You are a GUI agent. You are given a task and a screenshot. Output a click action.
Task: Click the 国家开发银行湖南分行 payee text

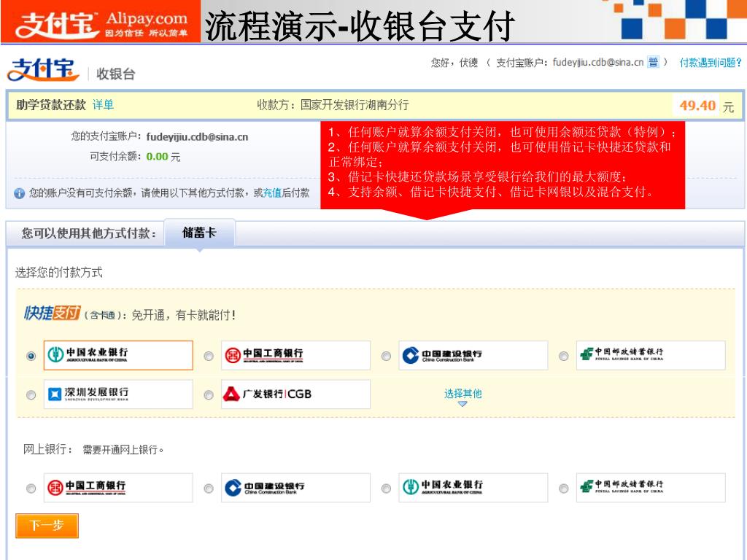tap(355, 105)
